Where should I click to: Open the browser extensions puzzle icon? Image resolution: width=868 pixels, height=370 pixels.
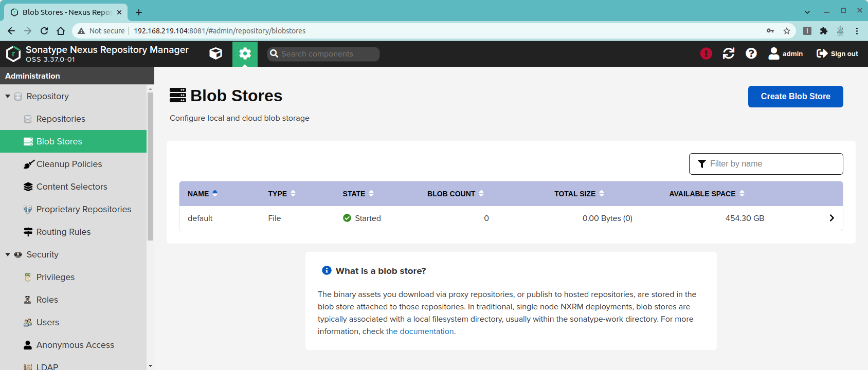pos(824,31)
